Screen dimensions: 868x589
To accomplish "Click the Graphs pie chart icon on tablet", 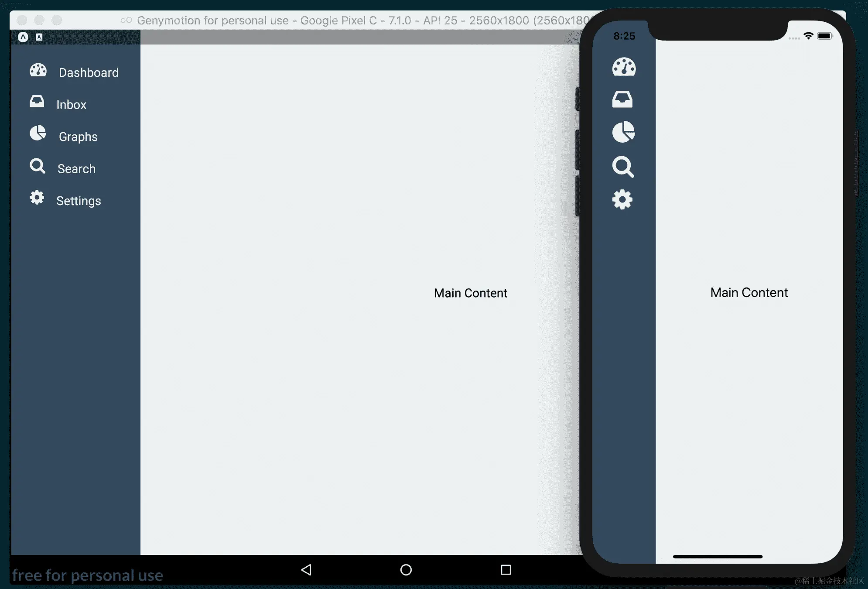I will [x=38, y=134].
